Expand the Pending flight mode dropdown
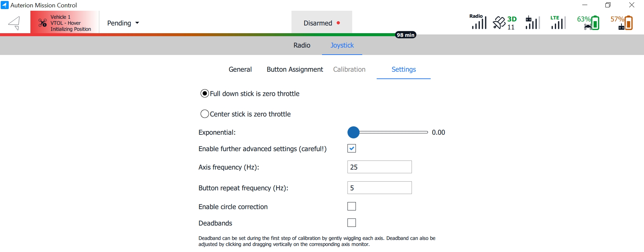644x252 pixels. [x=123, y=23]
